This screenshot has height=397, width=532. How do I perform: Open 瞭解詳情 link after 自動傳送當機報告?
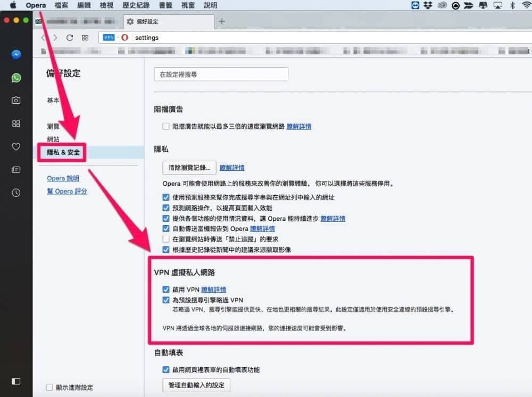pyautogui.click(x=262, y=228)
